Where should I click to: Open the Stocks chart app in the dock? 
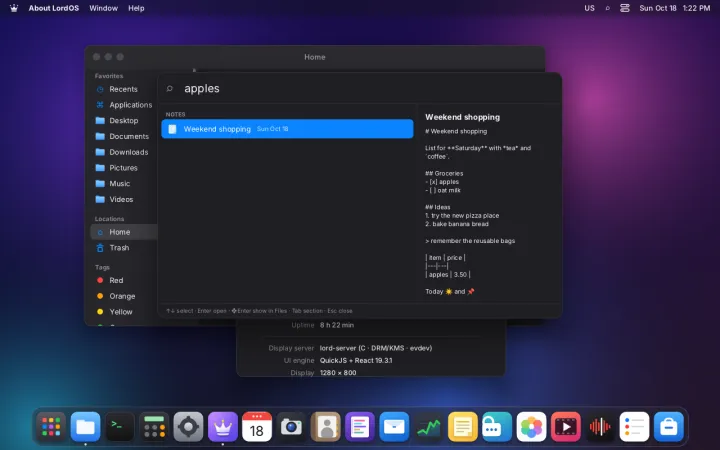coord(428,427)
